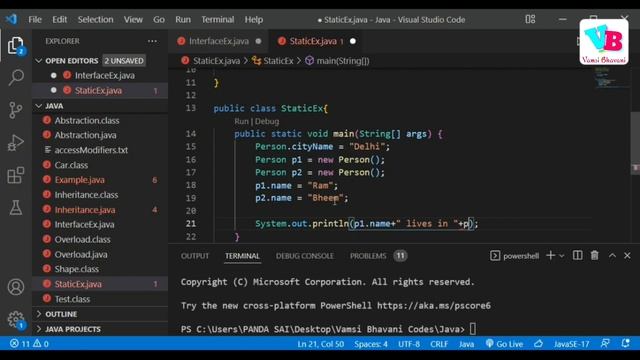Image resolution: width=640 pixels, height=360 pixels.
Task: Open Explorer more actions ellipsis
Action: (x=152, y=41)
